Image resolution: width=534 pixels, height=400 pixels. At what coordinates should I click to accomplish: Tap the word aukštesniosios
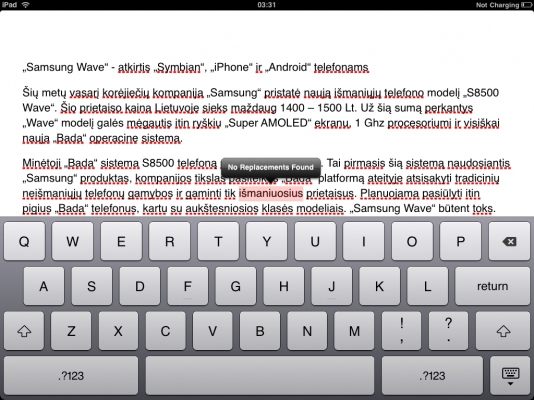coord(222,208)
